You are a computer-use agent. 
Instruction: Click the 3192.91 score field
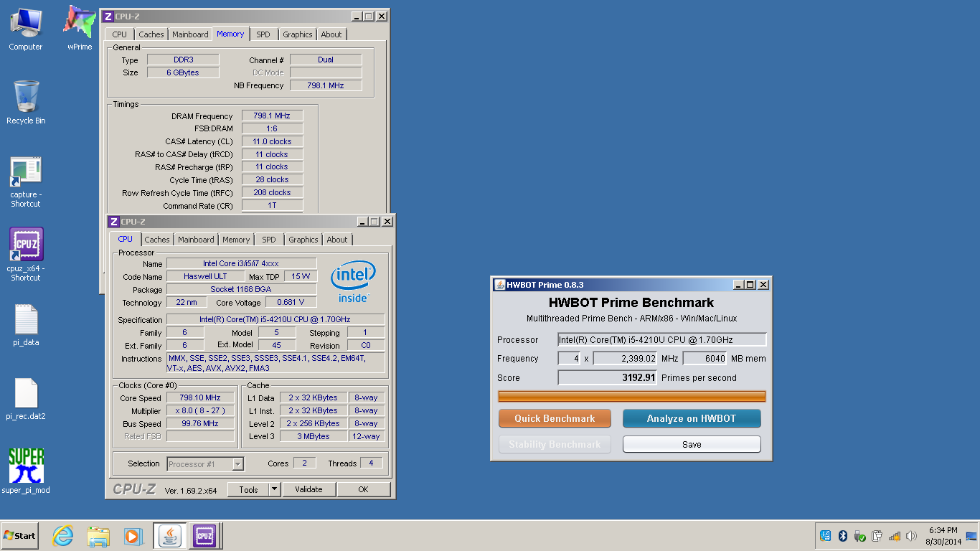click(x=607, y=377)
